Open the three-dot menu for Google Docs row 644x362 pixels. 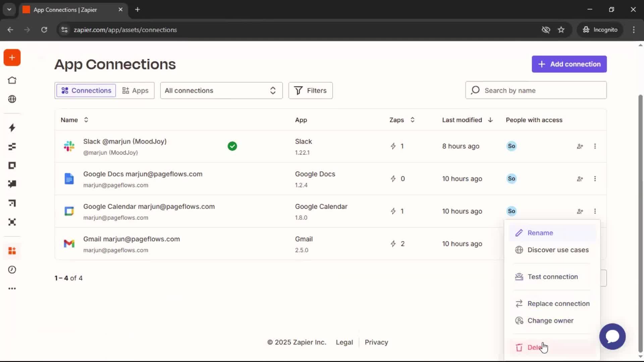click(x=595, y=179)
